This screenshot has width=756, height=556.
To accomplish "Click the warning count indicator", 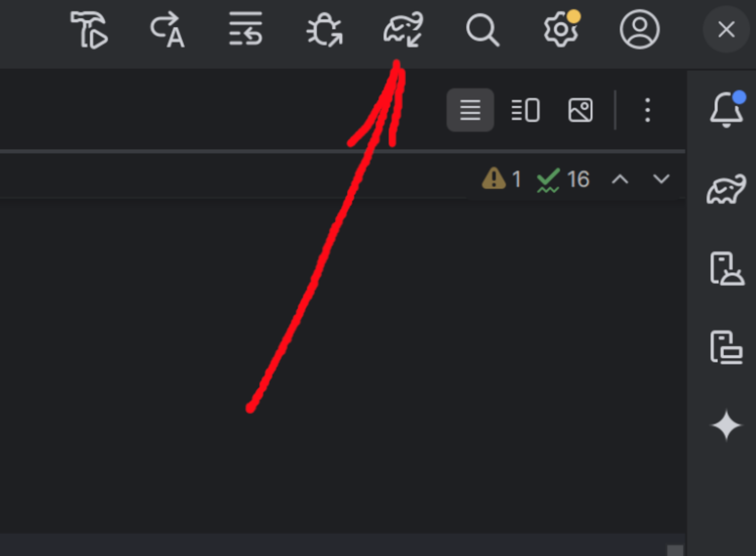I will [x=501, y=179].
